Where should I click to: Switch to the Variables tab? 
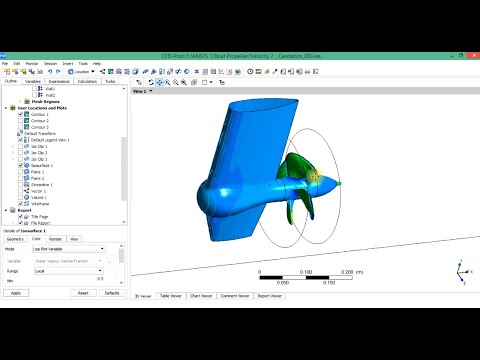pyautogui.click(x=33, y=81)
